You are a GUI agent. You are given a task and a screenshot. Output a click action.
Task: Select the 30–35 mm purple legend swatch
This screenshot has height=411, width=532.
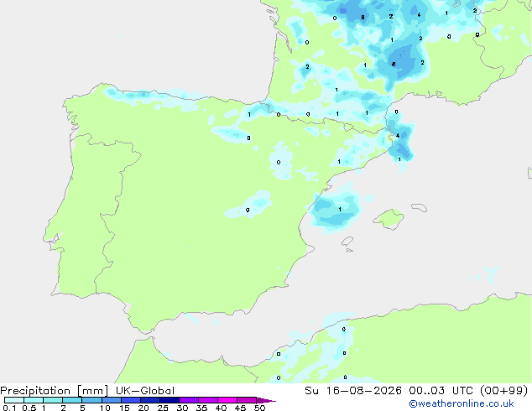[189, 400]
